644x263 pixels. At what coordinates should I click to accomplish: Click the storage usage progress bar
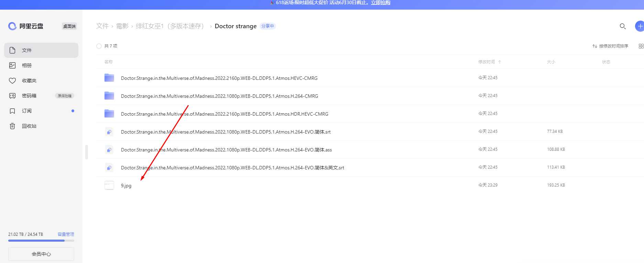41,241
